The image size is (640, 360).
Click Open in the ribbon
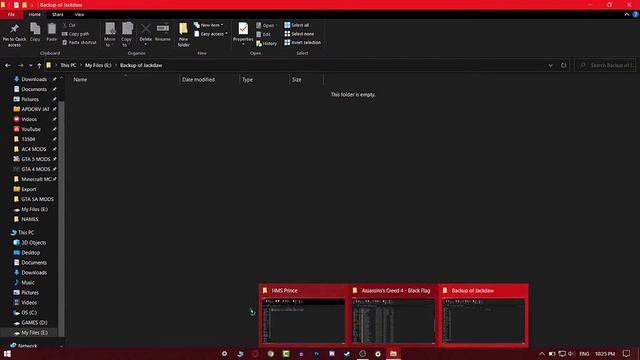(266, 25)
